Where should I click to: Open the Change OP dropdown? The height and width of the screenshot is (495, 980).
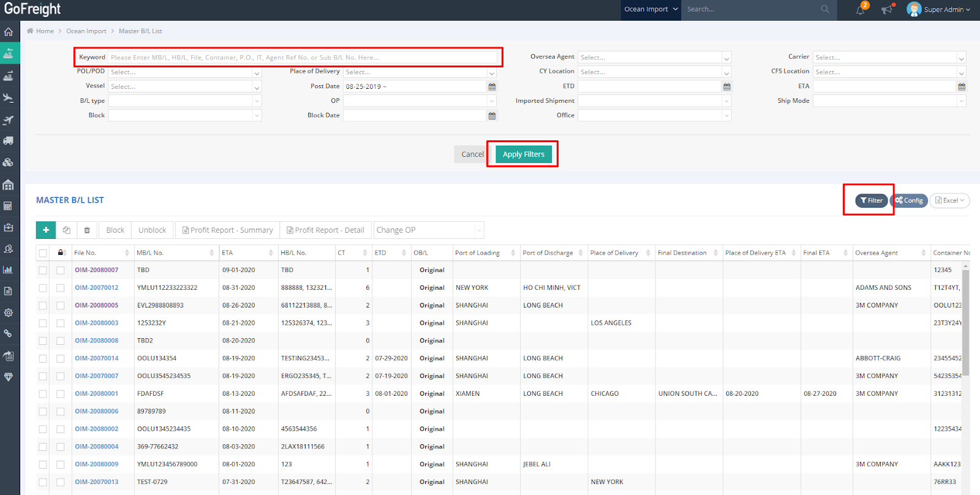click(x=429, y=230)
